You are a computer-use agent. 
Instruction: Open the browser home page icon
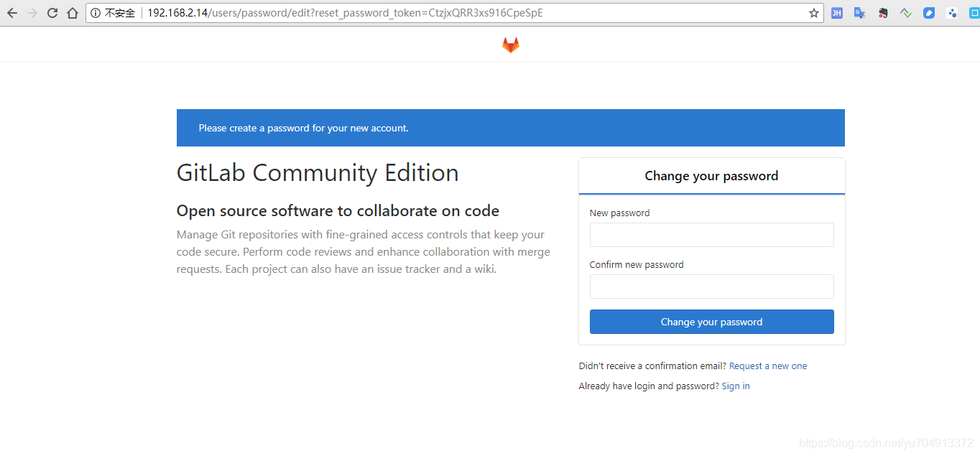[73, 13]
